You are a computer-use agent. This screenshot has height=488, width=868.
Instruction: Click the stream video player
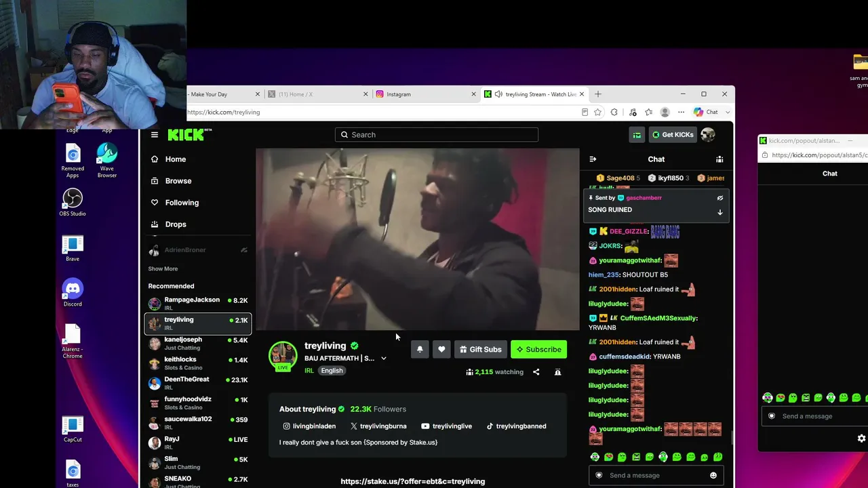click(418, 239)
